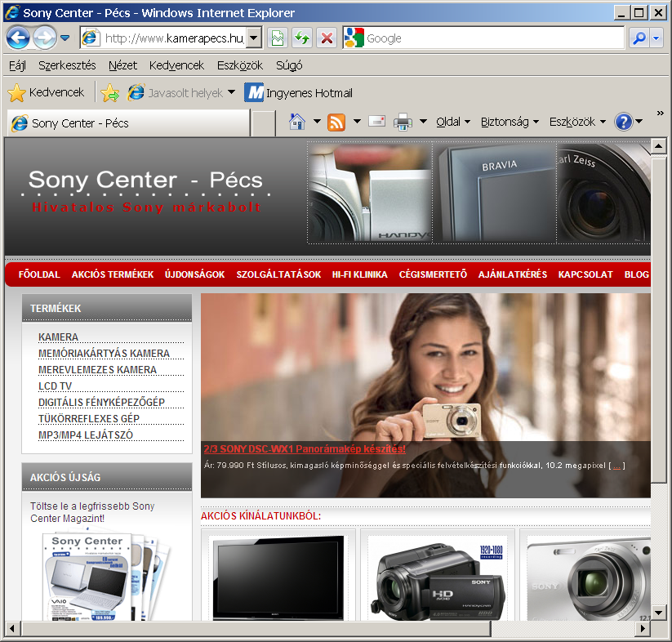Click the vertical scrollbar down arrow
Viewport: 672px width, 642px height.
click(658, 612)
